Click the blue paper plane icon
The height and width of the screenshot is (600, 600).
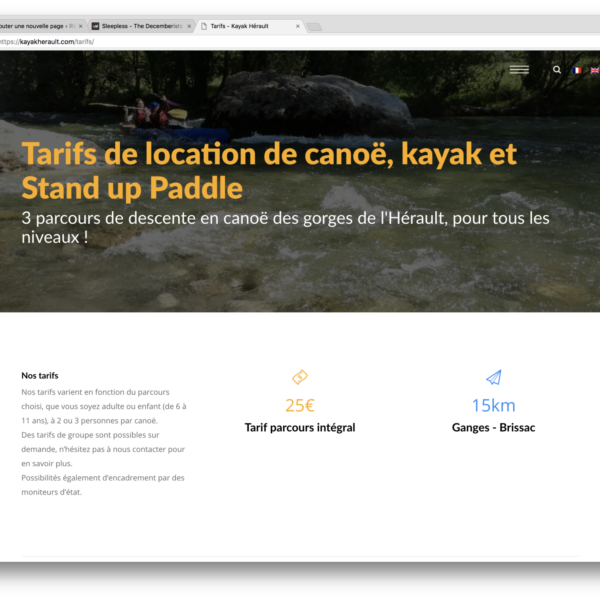tap(493, 377)
